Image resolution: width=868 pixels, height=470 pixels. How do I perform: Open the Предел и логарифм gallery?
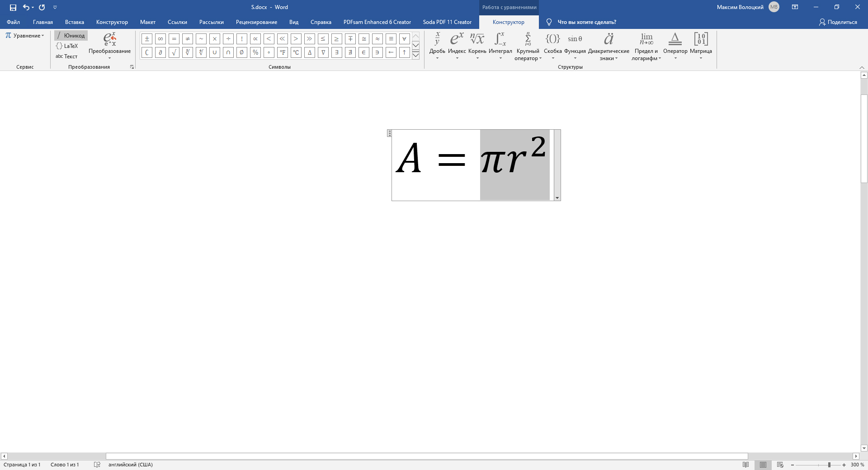coord(646,46)
